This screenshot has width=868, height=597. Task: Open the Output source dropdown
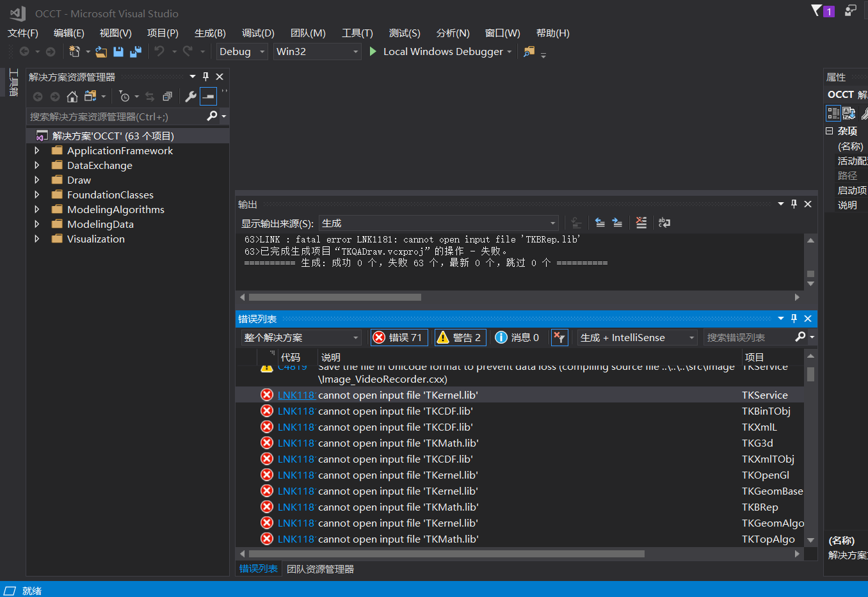(438, 223)
